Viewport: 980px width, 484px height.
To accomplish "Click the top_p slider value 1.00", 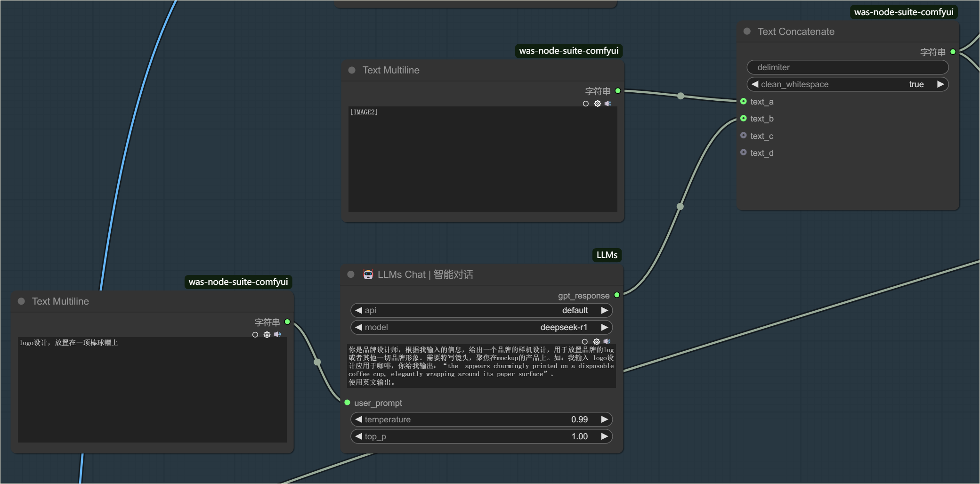I will click(x=579, y=436).
